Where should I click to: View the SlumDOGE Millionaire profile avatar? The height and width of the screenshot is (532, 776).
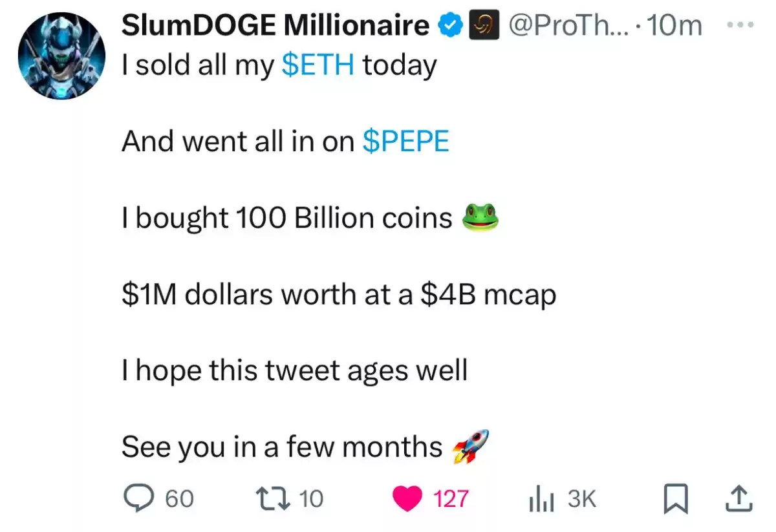(62, 56)
